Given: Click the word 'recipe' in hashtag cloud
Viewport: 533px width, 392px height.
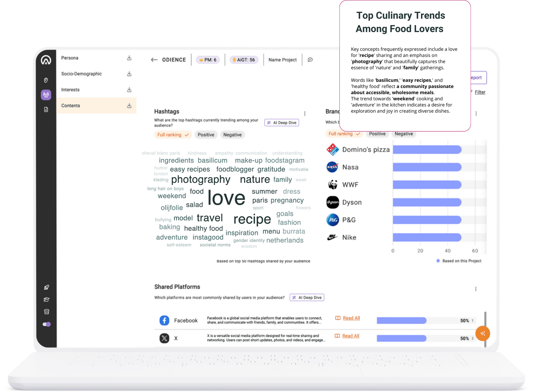Looking at the screenshot, I should click(x=252, y=219).
